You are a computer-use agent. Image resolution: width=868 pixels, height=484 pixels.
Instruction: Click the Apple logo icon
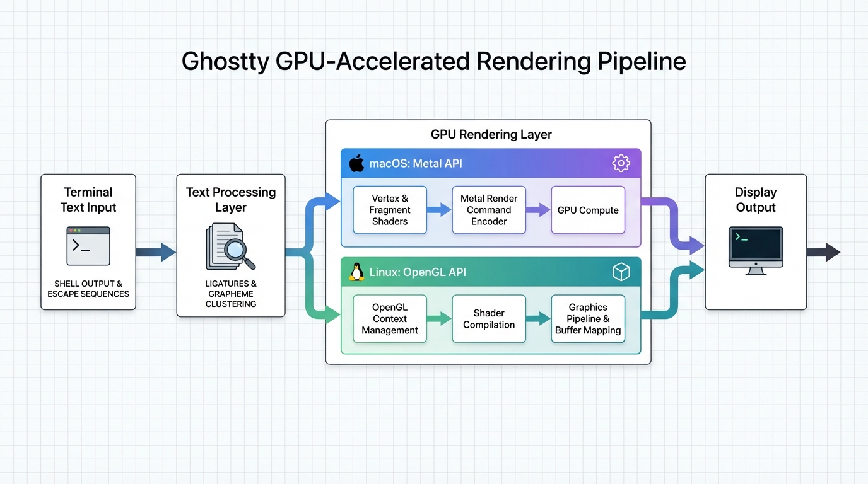click(x=357, y=164)
